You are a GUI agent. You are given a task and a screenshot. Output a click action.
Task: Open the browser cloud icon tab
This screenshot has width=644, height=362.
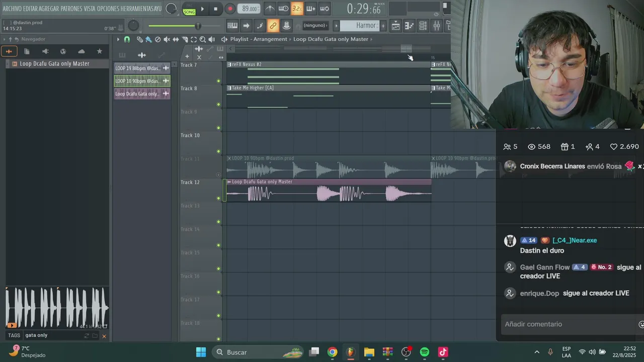[82, 51]
